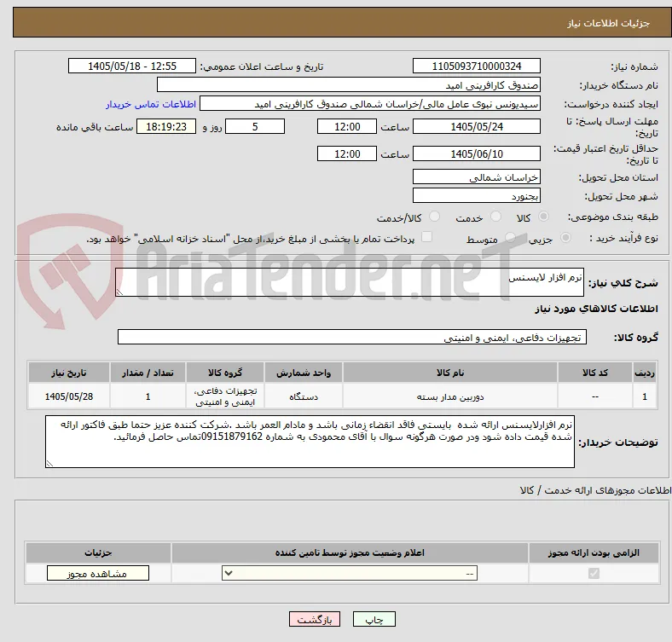Select کالا/خدمت radio button

pyautogui.click(x=435, y=217)
